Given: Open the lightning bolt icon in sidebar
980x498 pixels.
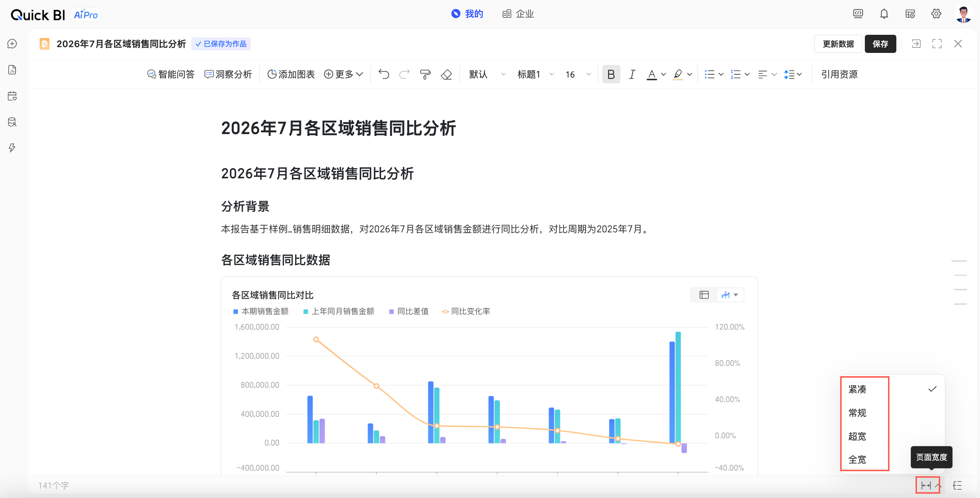Looking at the screenshot, I should [x=12, y=148].
